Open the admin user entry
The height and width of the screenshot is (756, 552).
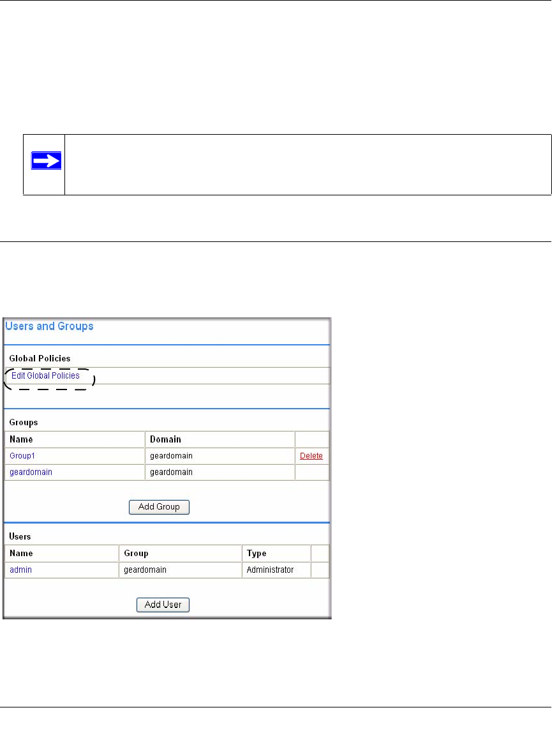tap(20, 570)
